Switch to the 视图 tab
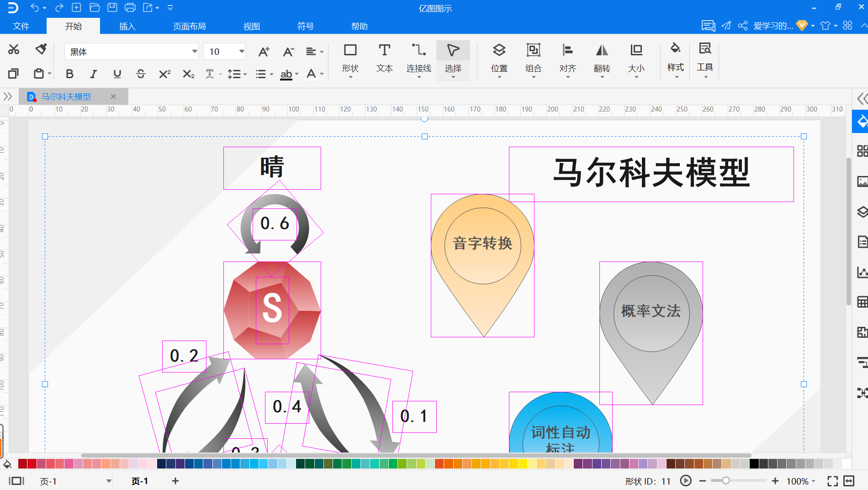868x490 pixels. [251, 26]
